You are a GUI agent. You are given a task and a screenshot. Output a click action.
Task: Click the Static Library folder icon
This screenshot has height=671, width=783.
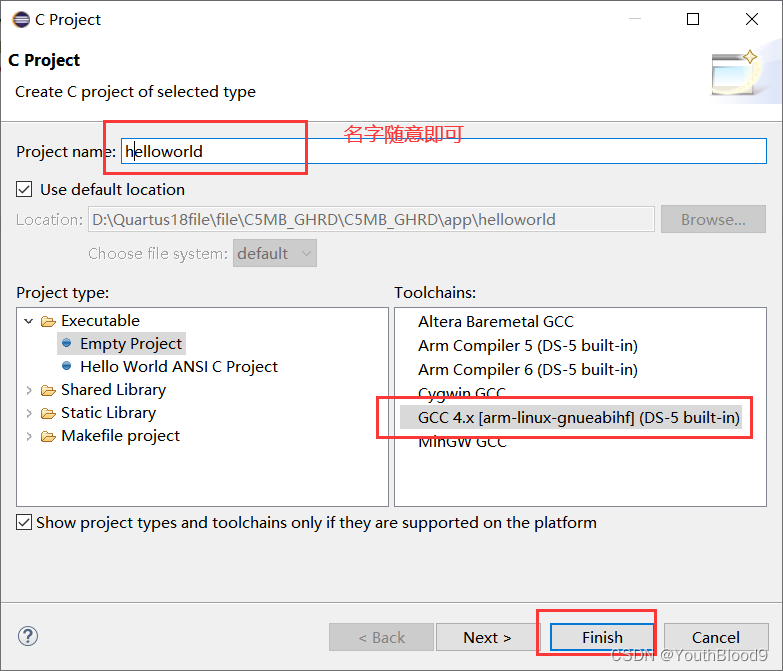tap(48, 413)
